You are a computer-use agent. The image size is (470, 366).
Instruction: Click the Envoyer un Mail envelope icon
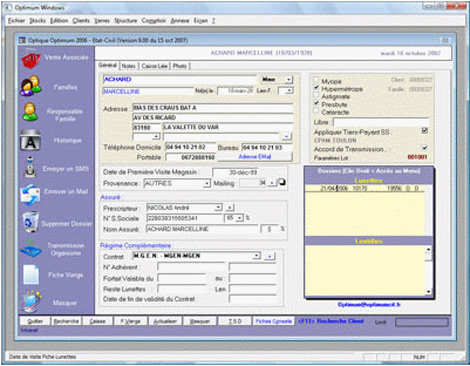coord(30,195)
